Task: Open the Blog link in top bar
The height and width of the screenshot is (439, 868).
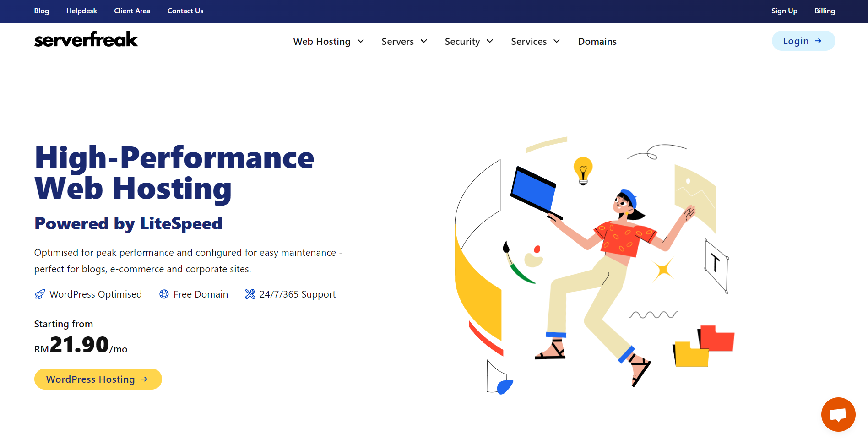Action: [42, 11]
